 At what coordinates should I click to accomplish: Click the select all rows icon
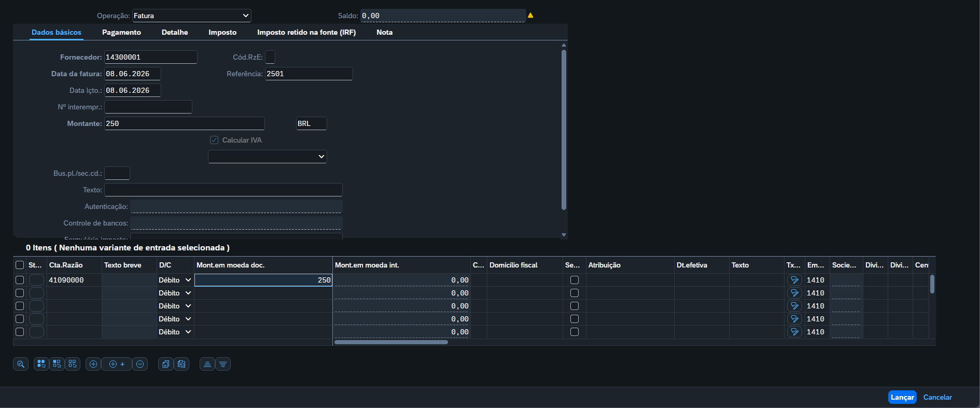click(41, 364)
